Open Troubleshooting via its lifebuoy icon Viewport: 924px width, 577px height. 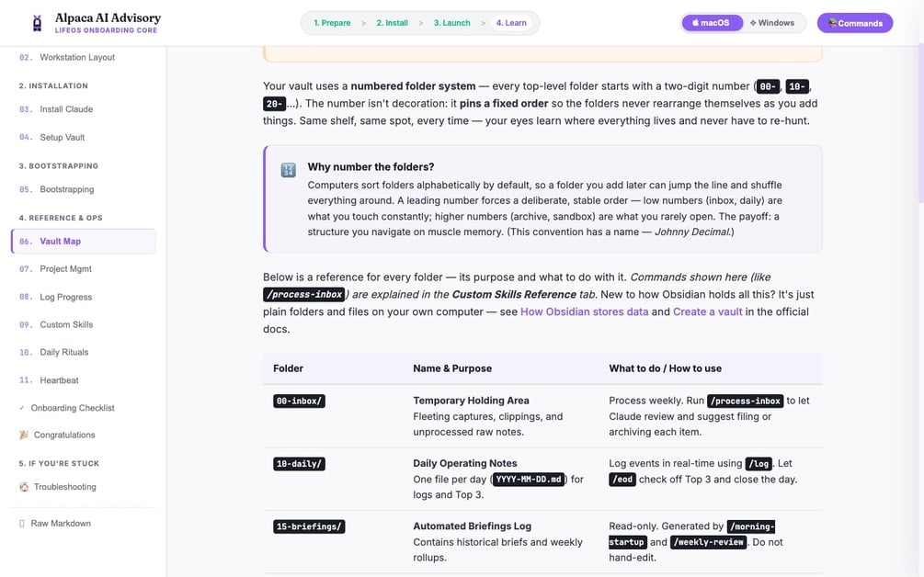[x=24, y=487]
